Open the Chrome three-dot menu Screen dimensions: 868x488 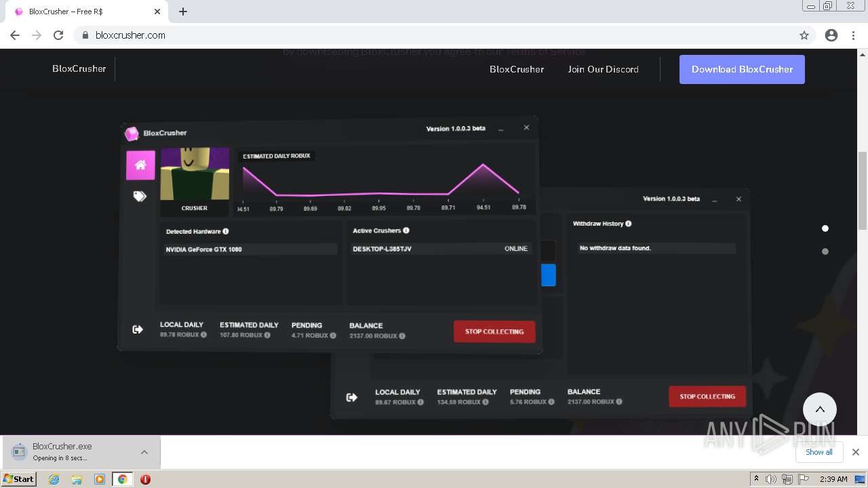point(853,35)
